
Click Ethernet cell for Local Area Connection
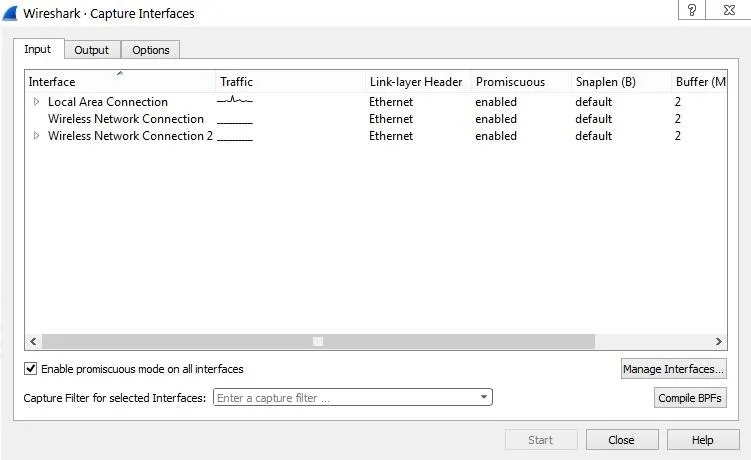click(391, 102)
